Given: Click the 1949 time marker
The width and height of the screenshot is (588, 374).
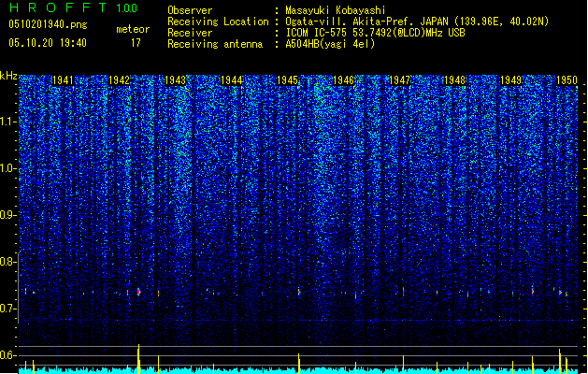Looking at the screenshot, I should [x=510, y=80].
